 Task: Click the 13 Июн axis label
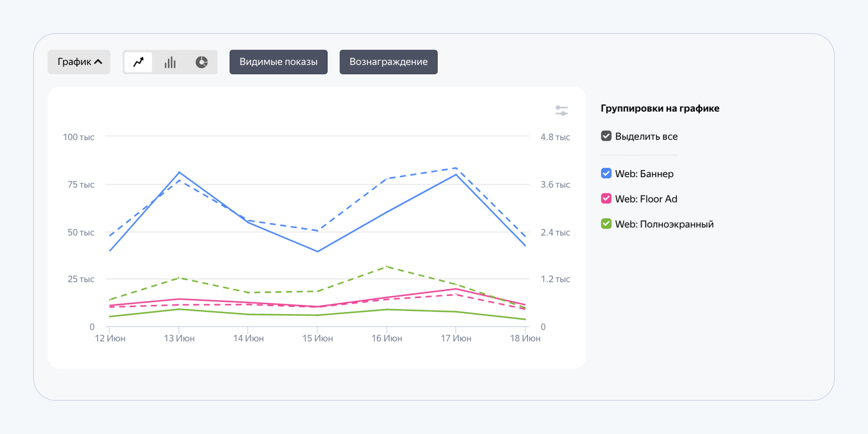(179, 338)
